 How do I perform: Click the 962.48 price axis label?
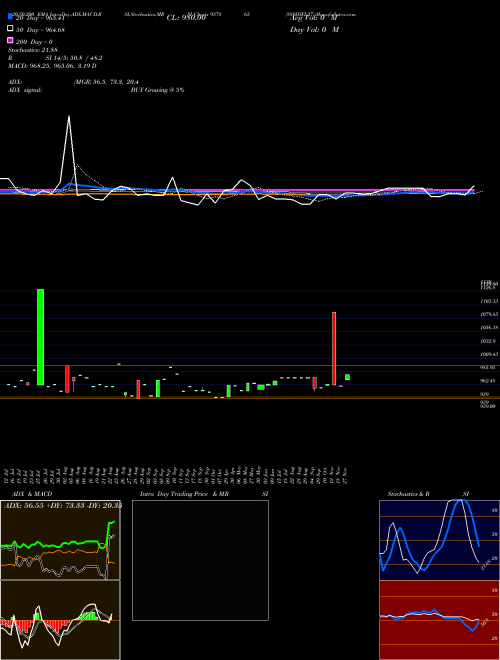(488, 381)
